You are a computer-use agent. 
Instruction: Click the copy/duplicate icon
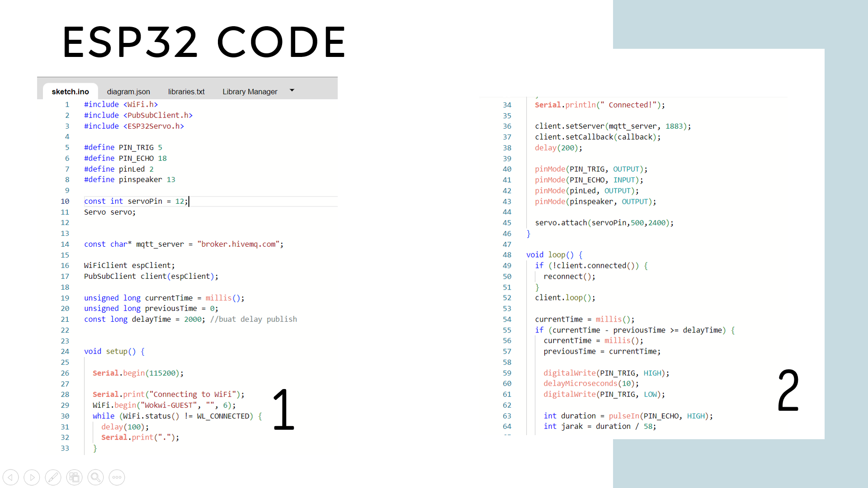pyautogui.click(x=75, y=477)
